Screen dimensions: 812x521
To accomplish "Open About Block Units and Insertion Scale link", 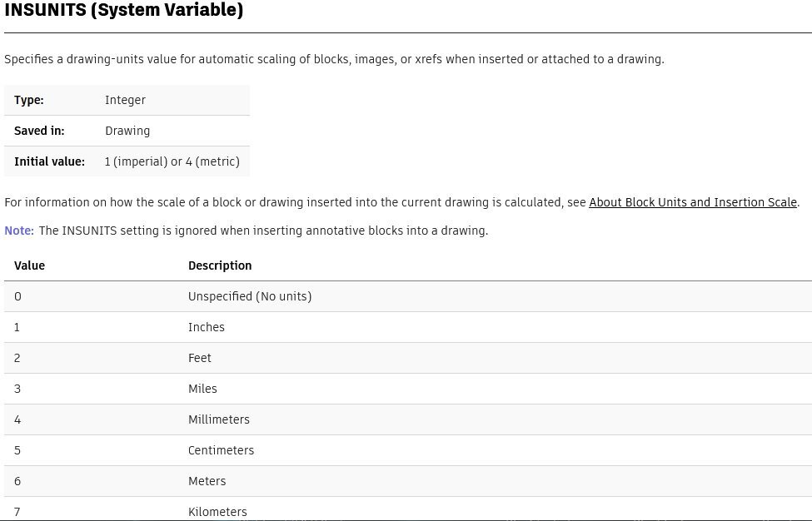I will tap(693, 202).
